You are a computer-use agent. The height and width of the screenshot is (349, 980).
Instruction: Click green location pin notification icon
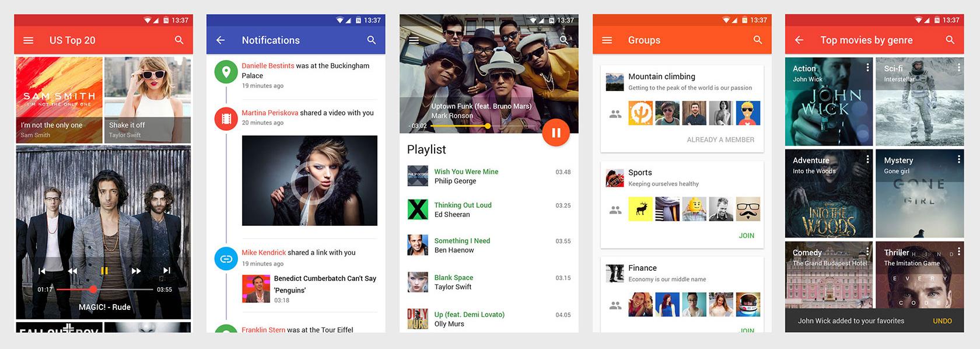point(226,72)
